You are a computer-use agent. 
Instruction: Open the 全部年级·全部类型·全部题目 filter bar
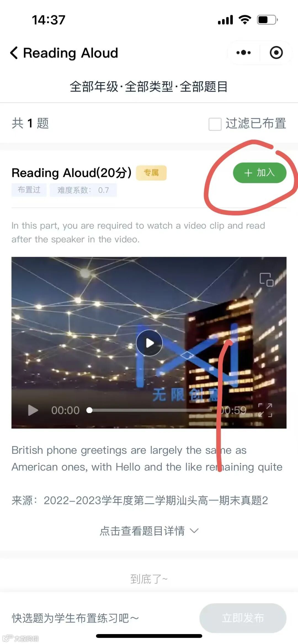(x=149, y=87)
